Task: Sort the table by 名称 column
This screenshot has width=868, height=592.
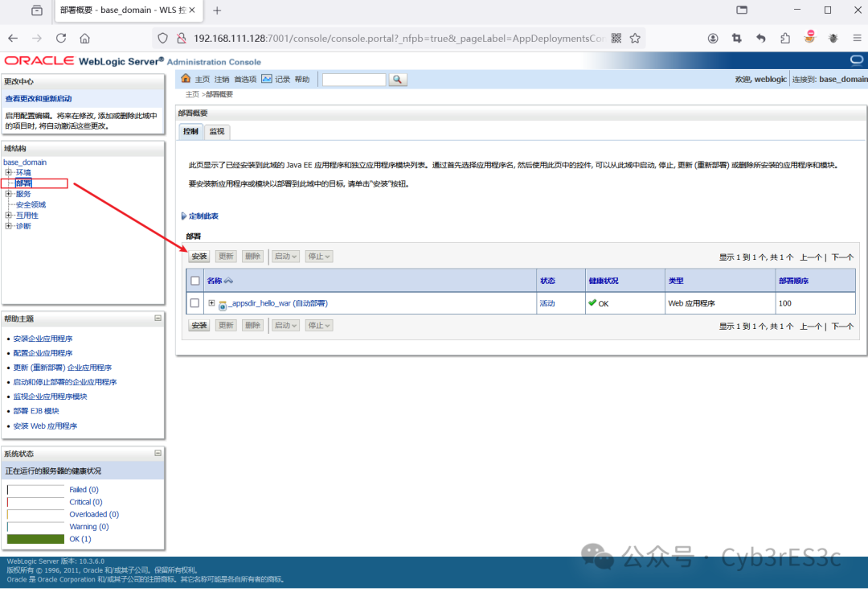Action: click(215, 281)
